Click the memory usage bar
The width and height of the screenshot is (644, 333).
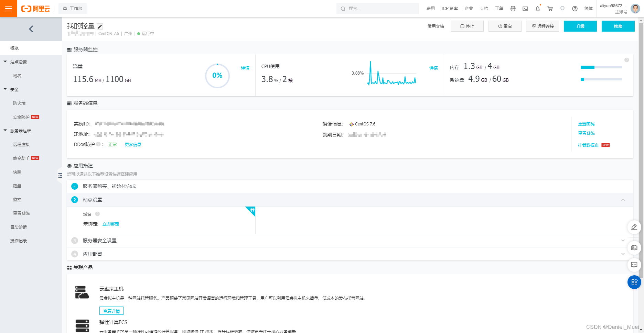pyautogui.click(x=601, y=67)
